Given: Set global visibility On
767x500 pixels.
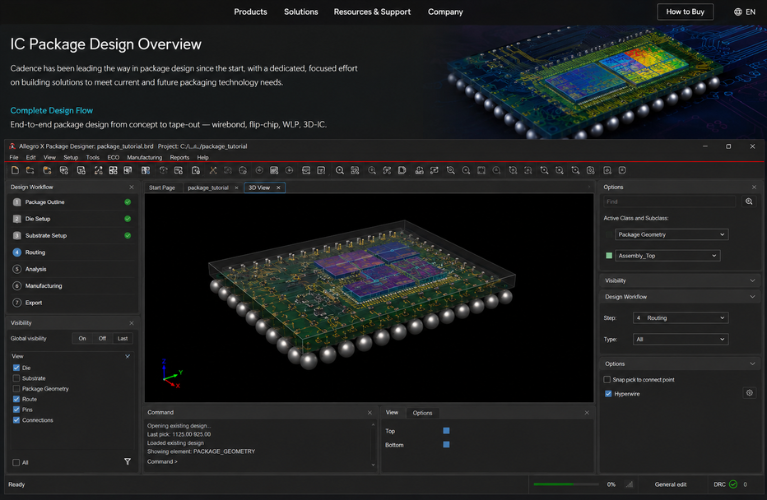Looking at the screenshot, I should point(82,338).
